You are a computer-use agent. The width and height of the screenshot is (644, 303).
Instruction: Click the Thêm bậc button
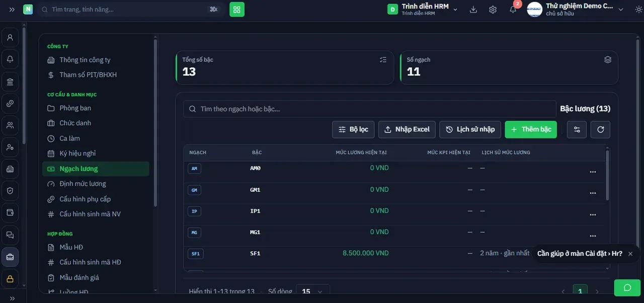pyautogui.click(x=531, y=129)
